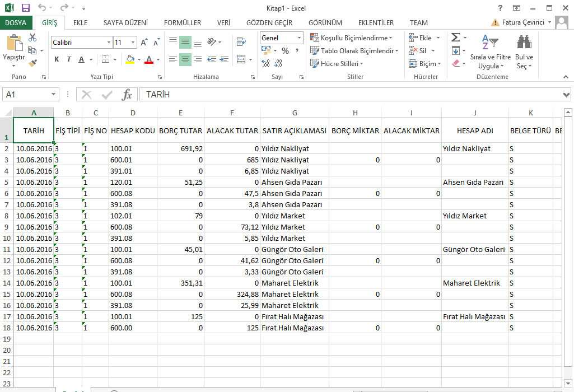
Task: Toggle Wrap Text for the cell
Action: pyautogui.click(x=241, y=42)
